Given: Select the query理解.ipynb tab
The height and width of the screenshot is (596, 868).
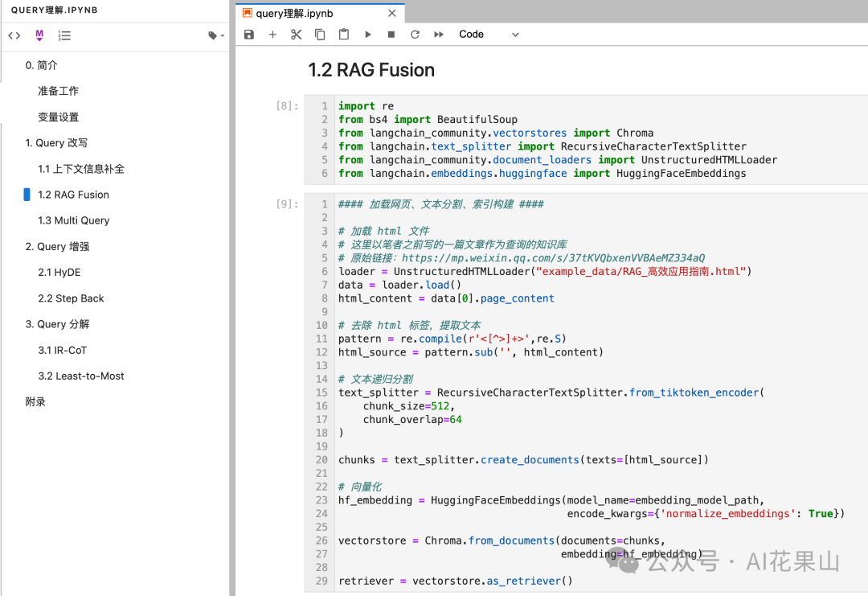Looking at the screenshot, I should 319,14.
